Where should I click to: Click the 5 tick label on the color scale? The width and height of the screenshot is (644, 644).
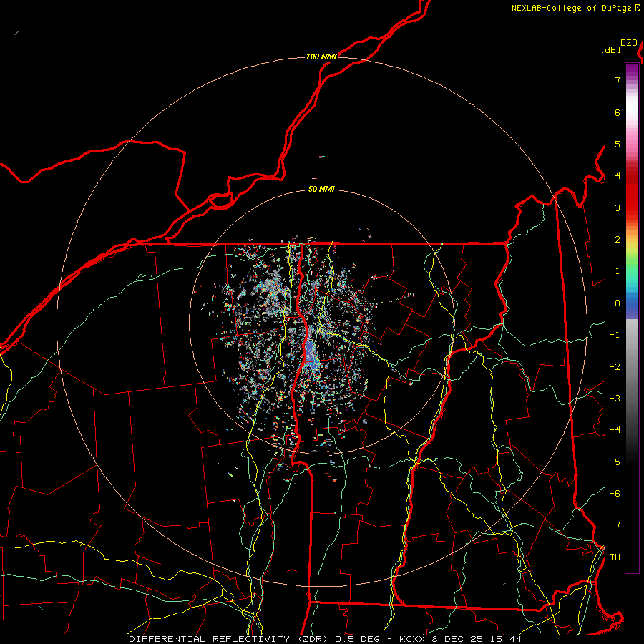pos(618,144)
